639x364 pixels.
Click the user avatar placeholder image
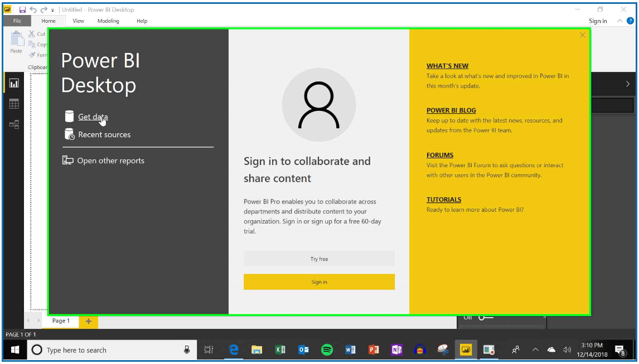point(319,105)
